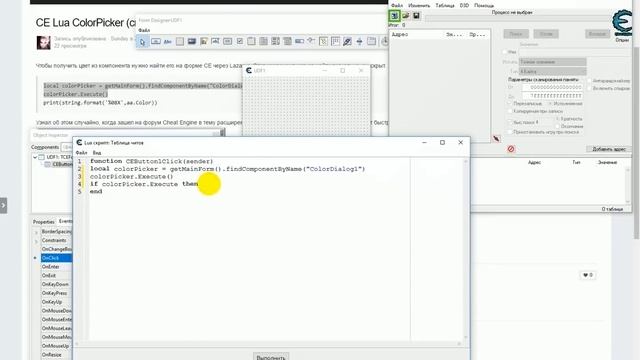Open Таблица menu in Cheat Engine
Image resolution: width=640 pixels, height=360 pixels.
coord(444,5)
